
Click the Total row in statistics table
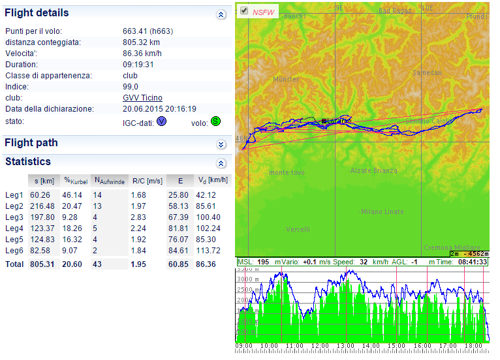(116, 264)
